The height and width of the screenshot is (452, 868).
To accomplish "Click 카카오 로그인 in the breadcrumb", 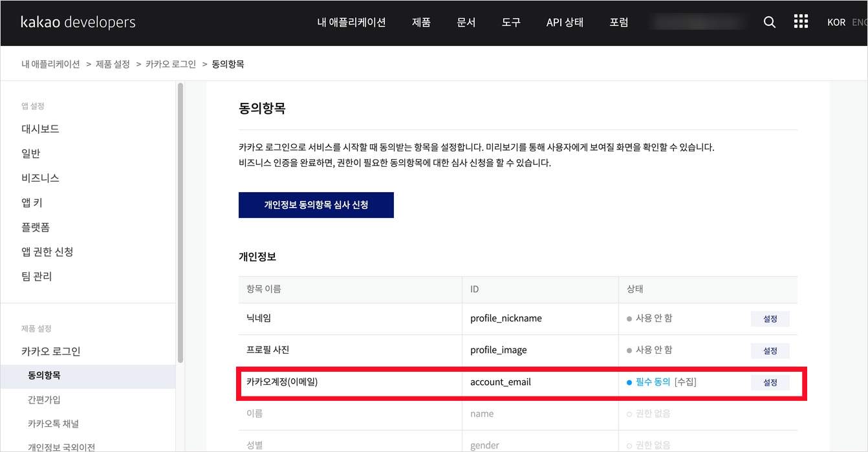I will pos(171,64).
